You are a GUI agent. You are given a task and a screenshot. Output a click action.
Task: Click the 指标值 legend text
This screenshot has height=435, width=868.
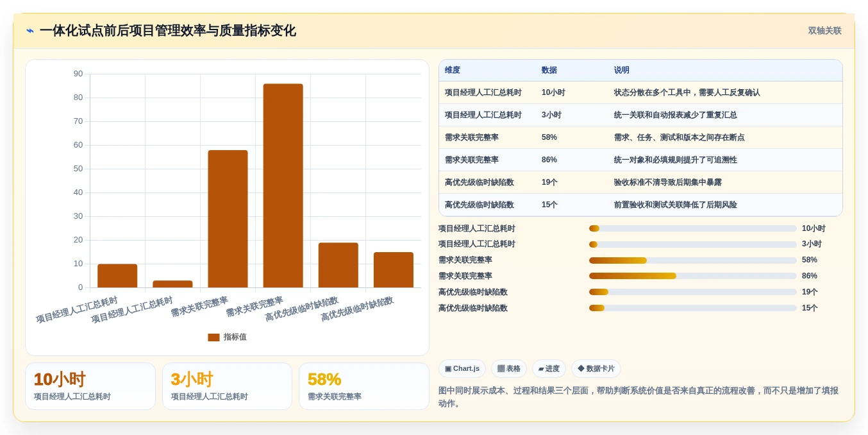click(235, 337)
